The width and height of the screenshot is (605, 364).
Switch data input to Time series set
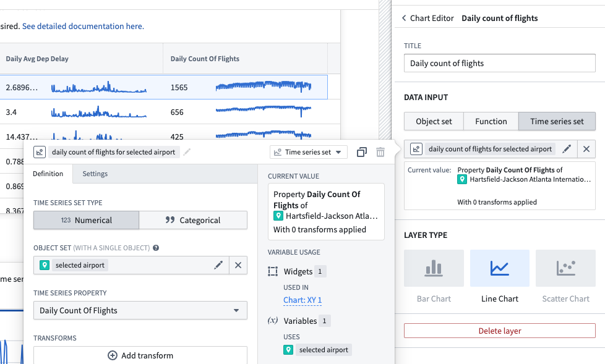[557, 122]
